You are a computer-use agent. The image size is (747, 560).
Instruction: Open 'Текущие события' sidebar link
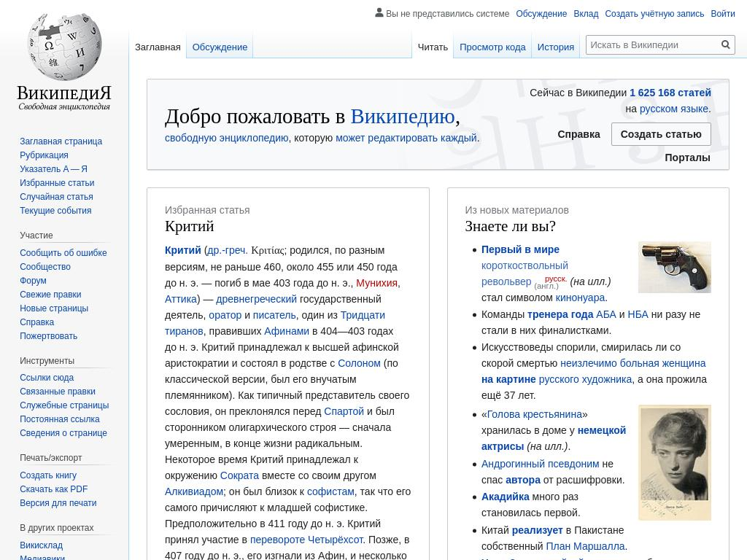(x=55, y=211)
